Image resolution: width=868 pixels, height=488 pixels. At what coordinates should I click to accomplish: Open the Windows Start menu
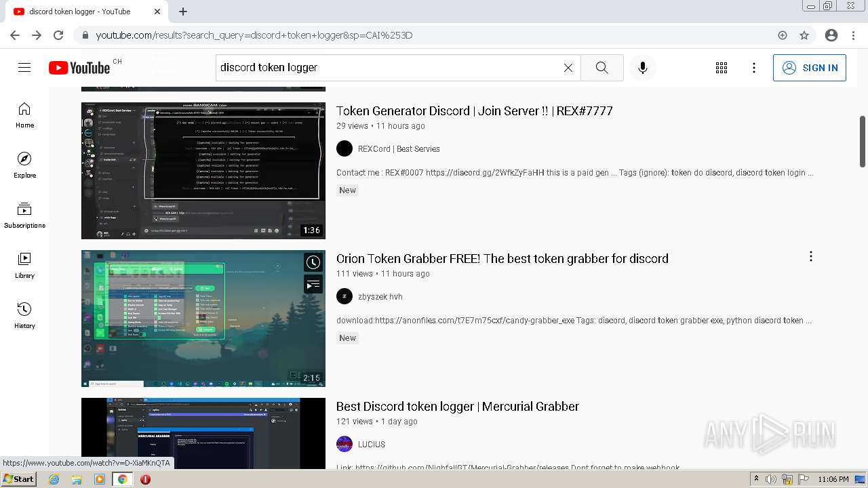[x=18, y=479]
